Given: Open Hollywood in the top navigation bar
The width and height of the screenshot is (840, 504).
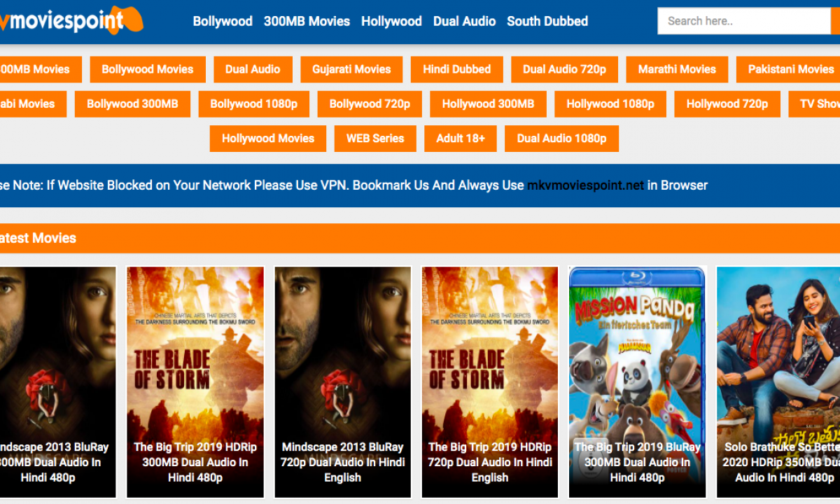Looking at the screenshot, I should coord(391,21).
